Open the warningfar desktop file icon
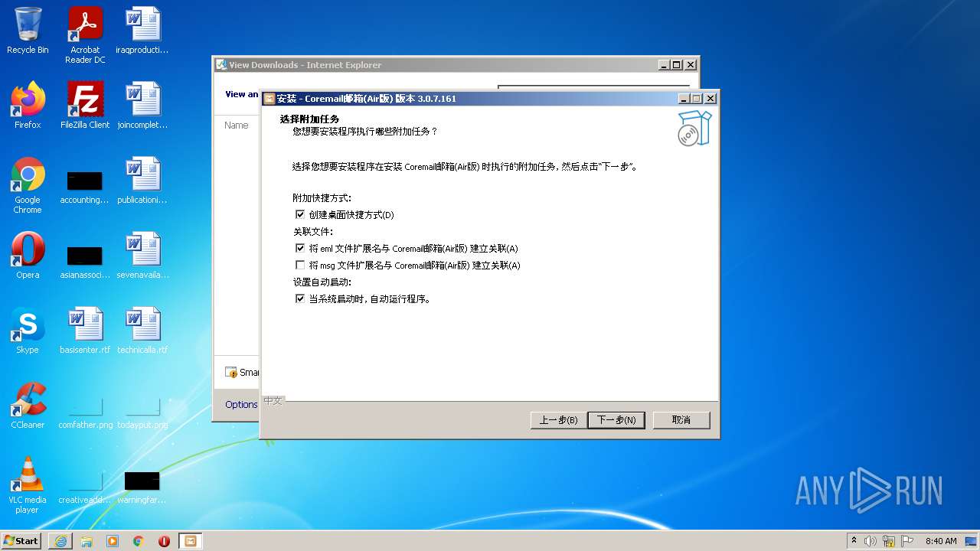This screenshot has width=980, height=551. (142, 488)
